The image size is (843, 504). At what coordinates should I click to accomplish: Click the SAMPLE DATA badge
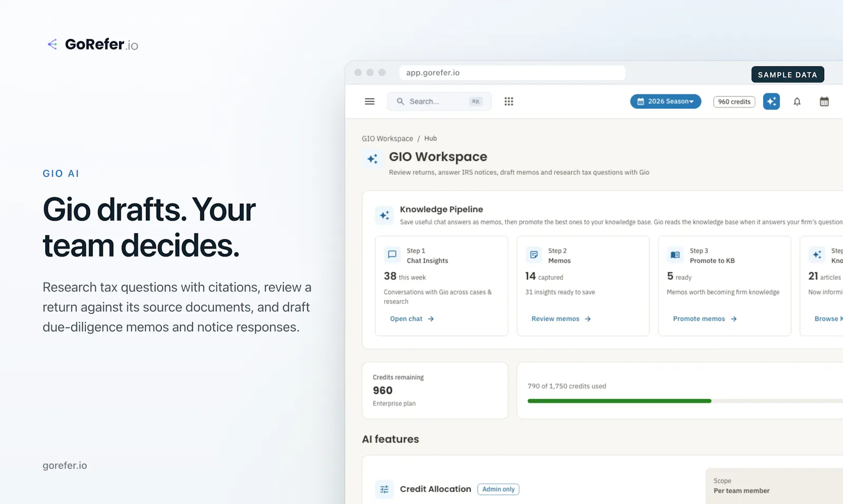click(788, 75)
